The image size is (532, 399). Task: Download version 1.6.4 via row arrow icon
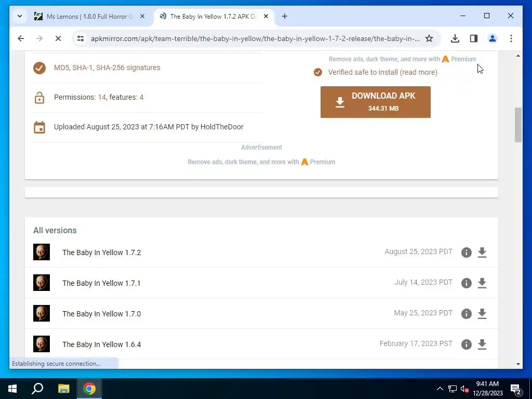pos(482,344)
